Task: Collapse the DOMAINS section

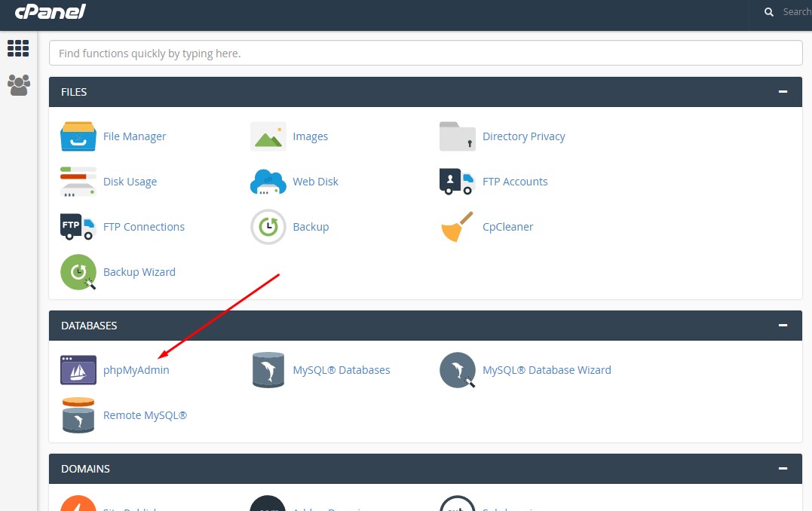Action: (783, 469)
